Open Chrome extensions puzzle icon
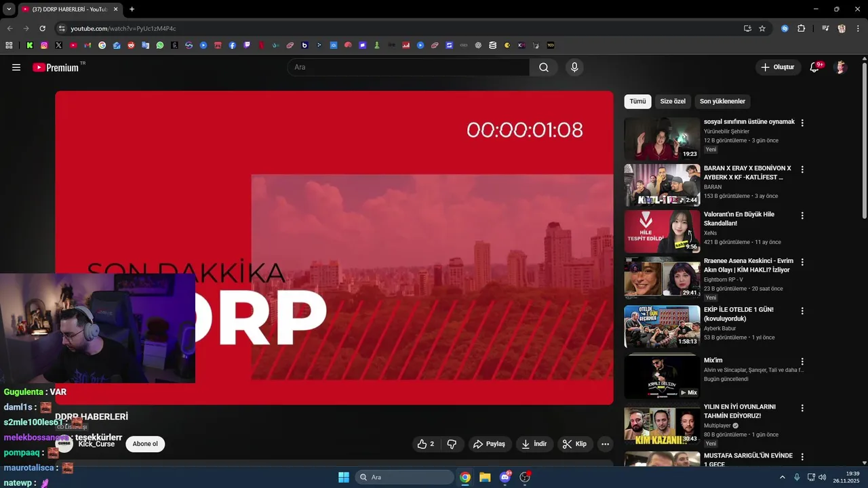This screenshot has height=488, width=868. pyautogui.click(x=801, y=28)
